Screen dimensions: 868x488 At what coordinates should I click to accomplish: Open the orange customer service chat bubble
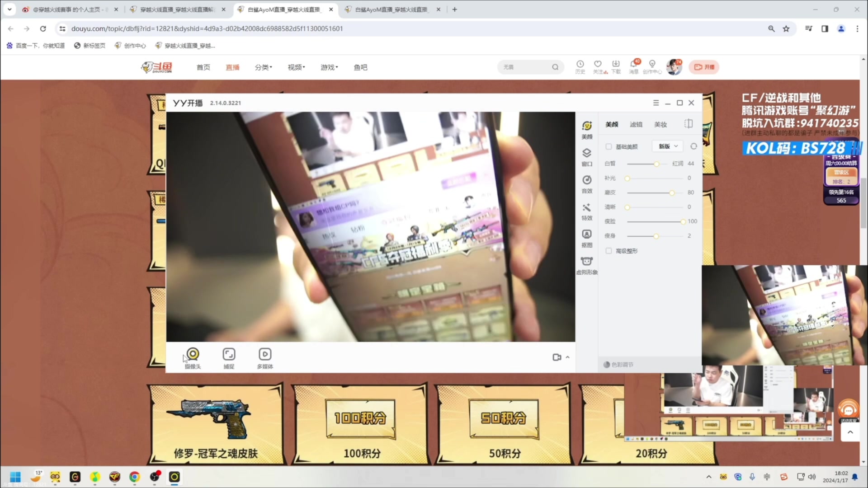click(849, 410)
